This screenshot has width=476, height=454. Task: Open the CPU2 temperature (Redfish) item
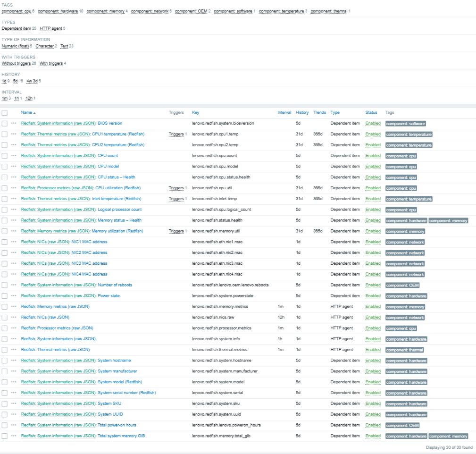point(118,145)
